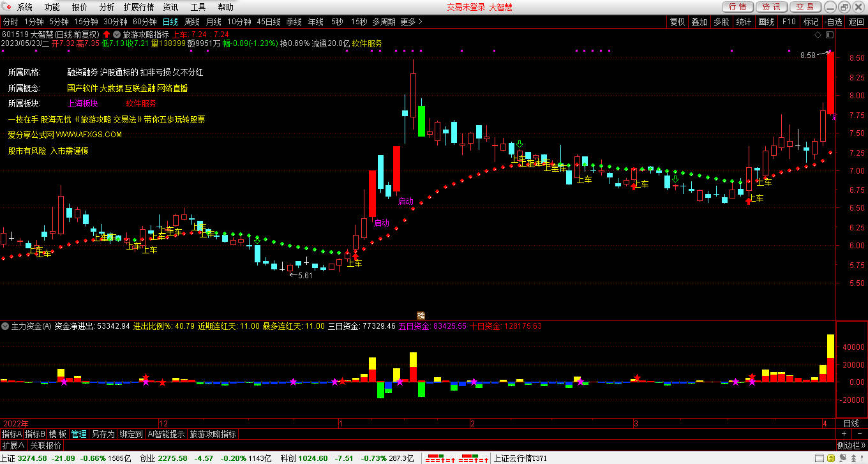Viewport: 868px width, 464px height.
Task: Click the red up-arrow beside the stock name
Action: click(106, 34)
